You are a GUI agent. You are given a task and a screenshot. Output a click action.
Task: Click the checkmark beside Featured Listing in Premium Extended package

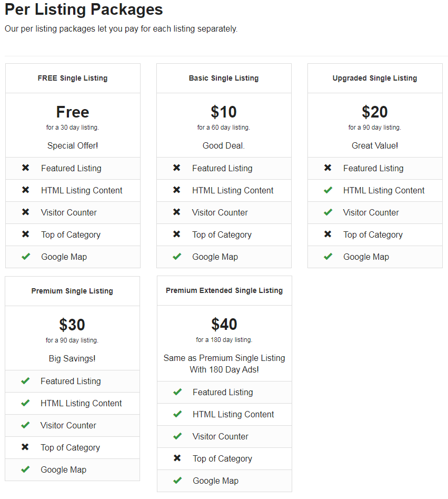pyautogui.click(x=177, y=392)
